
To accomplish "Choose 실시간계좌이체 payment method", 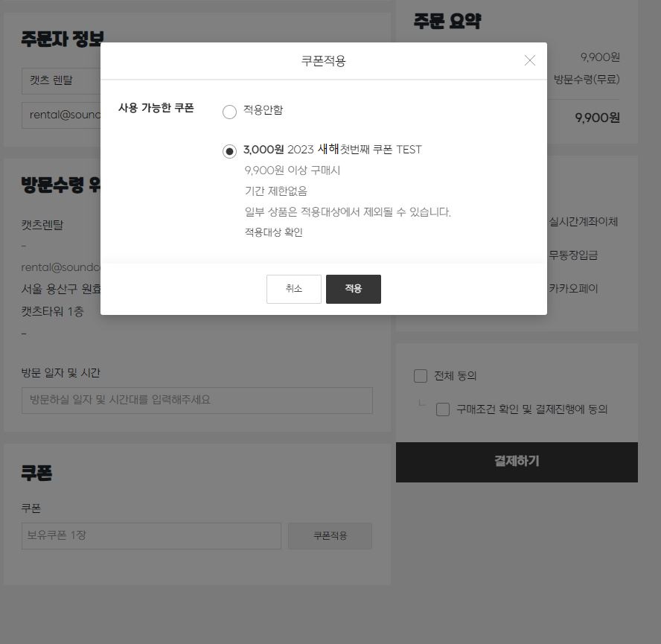I will 583,222.
